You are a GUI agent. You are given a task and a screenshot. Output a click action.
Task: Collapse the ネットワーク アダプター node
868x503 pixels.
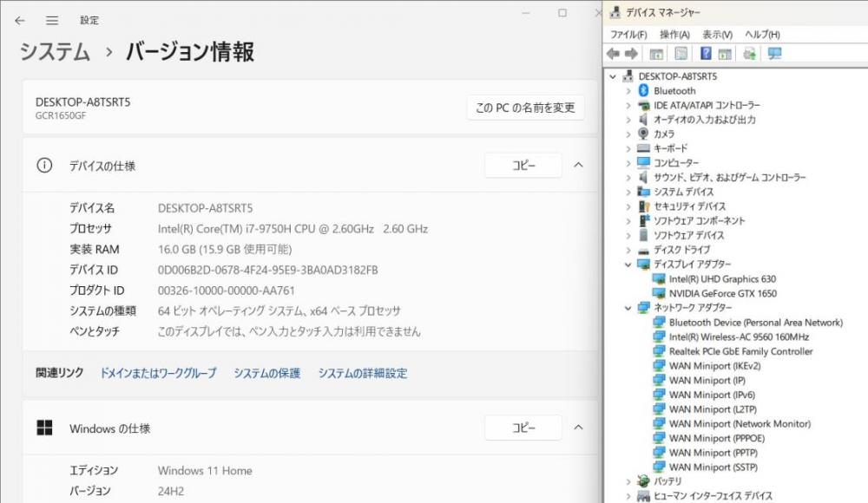(628, 308)
